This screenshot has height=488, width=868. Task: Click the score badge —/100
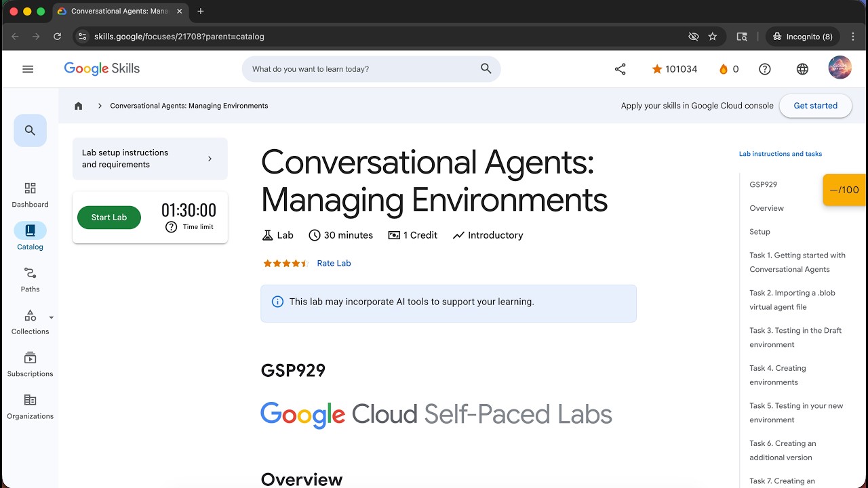coord(844,190)
